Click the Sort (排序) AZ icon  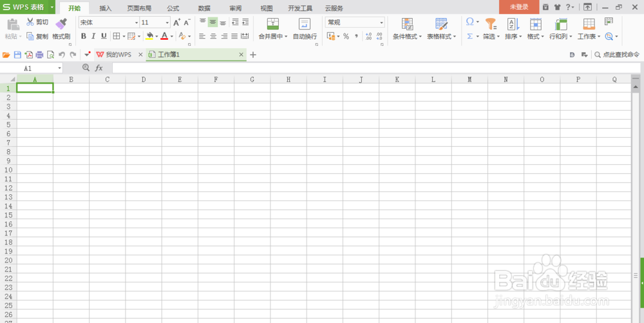coord(513,24)
